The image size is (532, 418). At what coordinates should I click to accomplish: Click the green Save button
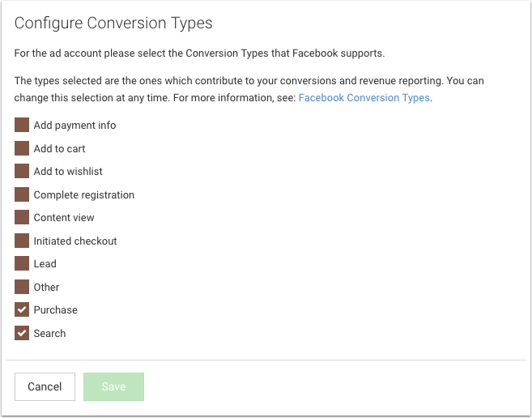click(x=113, y=387)
